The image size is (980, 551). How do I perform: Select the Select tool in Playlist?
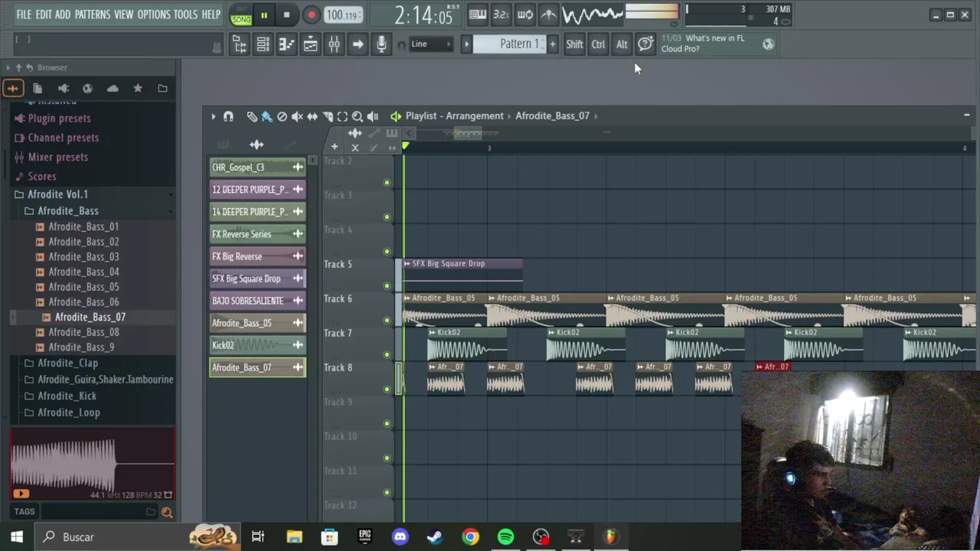click(x=342, y=116)
